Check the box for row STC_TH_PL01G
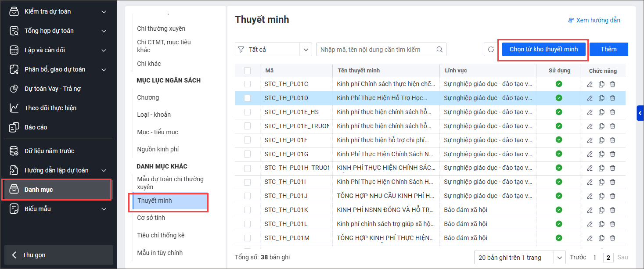Viewport: 644px width, 269px height. point(248,154)
